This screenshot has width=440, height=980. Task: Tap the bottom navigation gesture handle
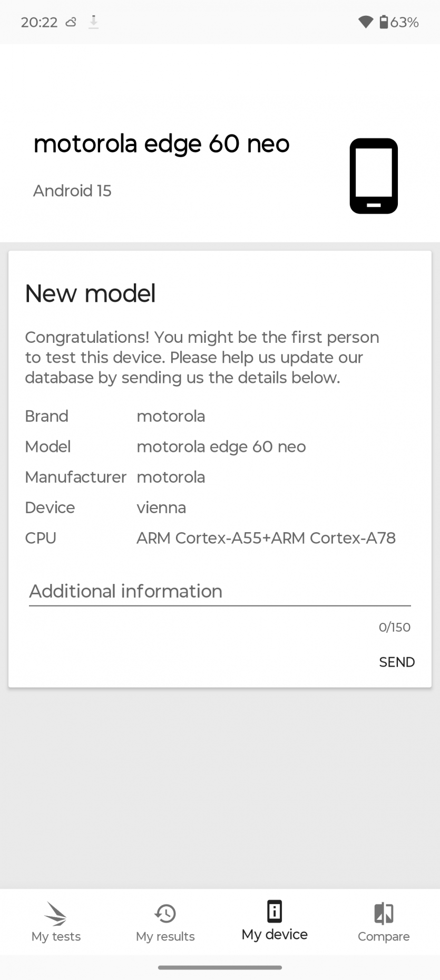[220, 967]
